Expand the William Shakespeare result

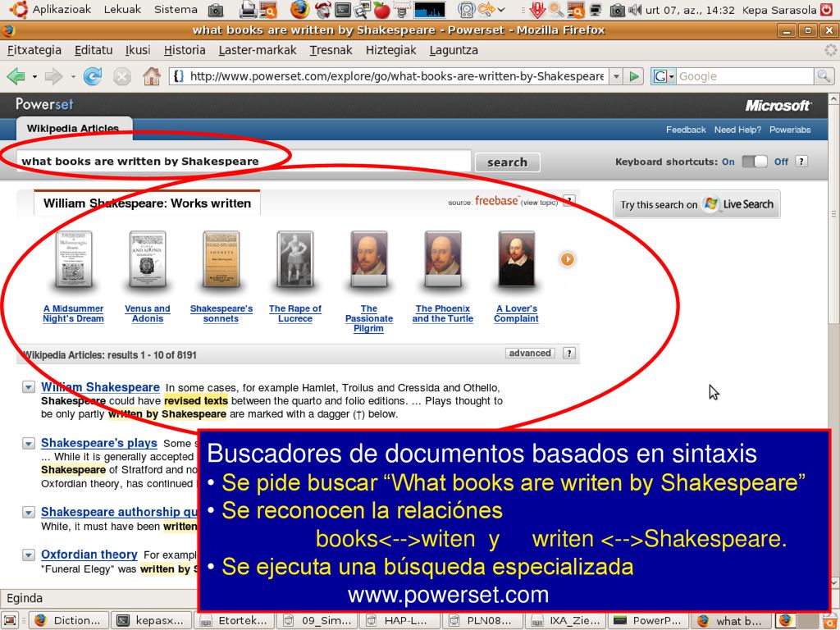point(29,387)
